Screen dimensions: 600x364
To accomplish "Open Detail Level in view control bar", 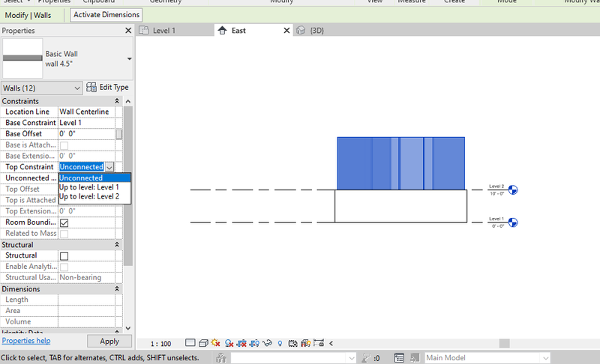I will pos(190,342).
